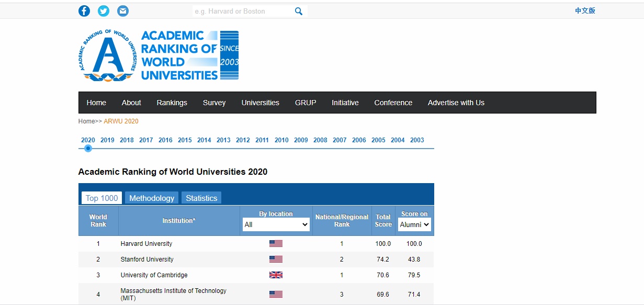Select year 2004 on the timeline
Viewport: 644px width, 305px height.
(398, 140)
